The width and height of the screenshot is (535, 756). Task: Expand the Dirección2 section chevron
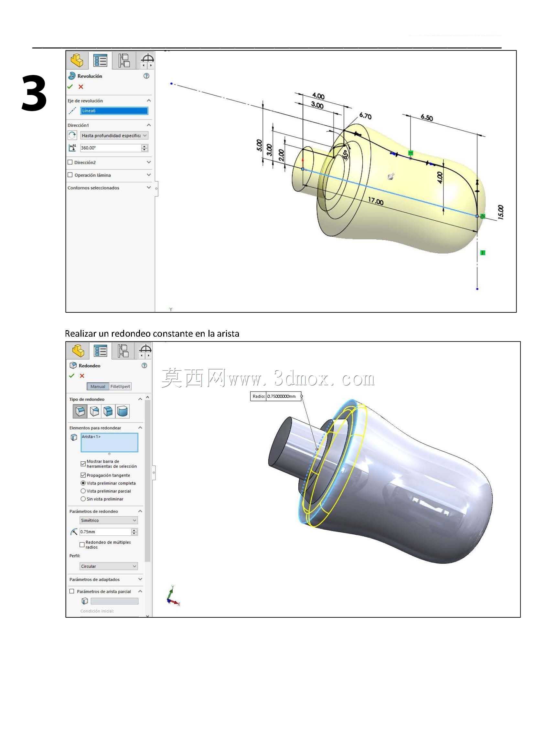point(149,162)
